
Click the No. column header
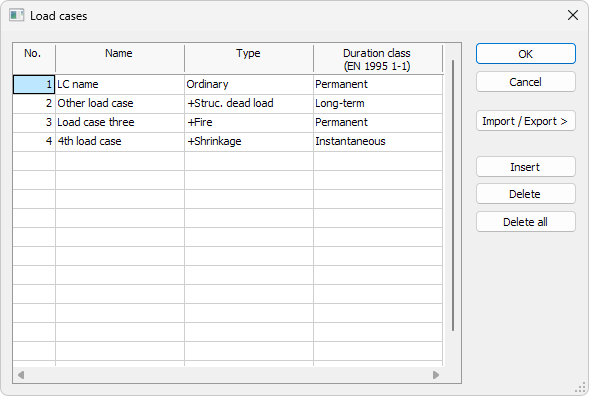coord(34,59)
